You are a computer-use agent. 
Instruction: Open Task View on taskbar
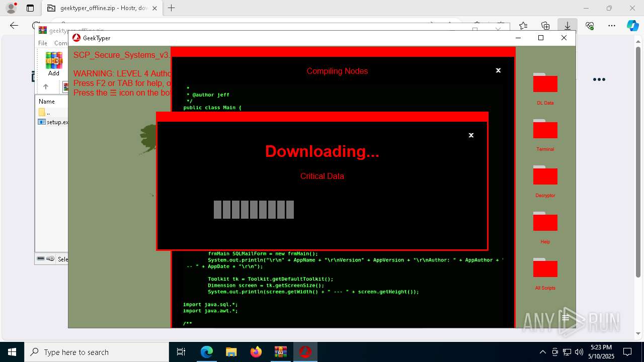182,352
